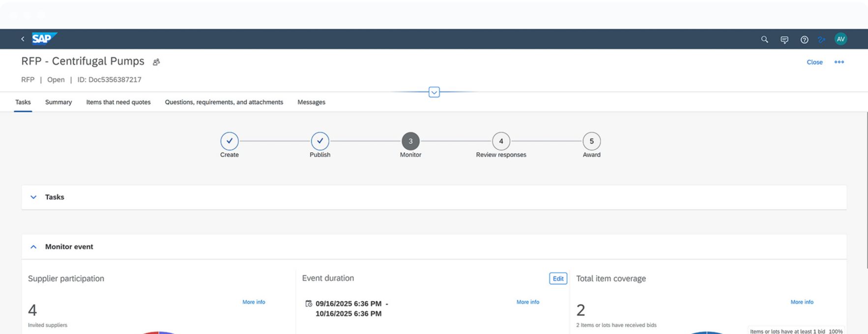Expand the Tasks section

tap(33, 197)
